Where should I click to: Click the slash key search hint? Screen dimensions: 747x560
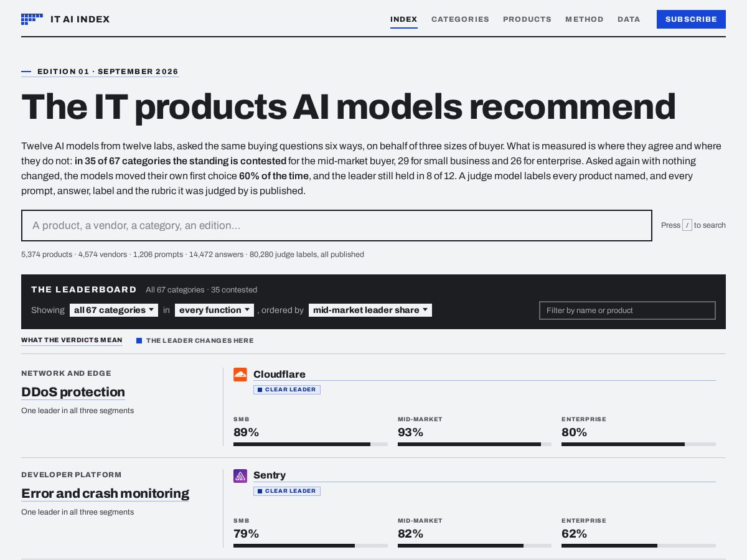(687, 225)
